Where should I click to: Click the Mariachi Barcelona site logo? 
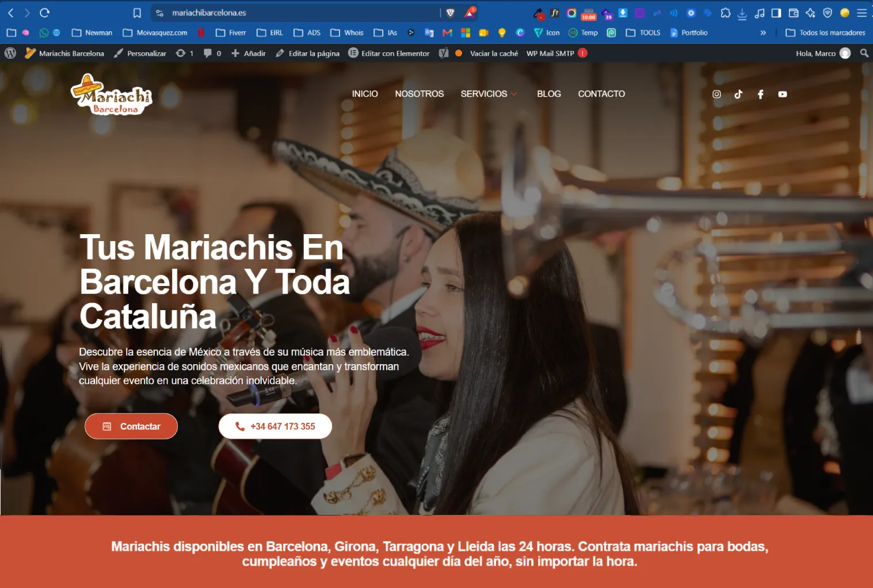[112, 94]
